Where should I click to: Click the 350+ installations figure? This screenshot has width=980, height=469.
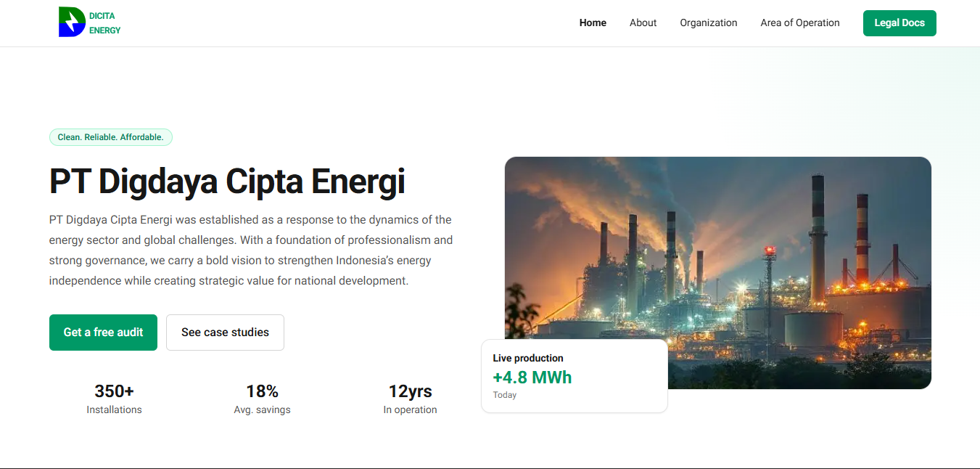[114, 391]
